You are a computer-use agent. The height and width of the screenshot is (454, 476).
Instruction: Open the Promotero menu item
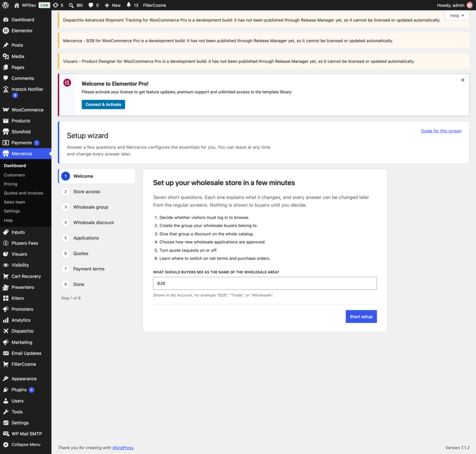(26, 309)
